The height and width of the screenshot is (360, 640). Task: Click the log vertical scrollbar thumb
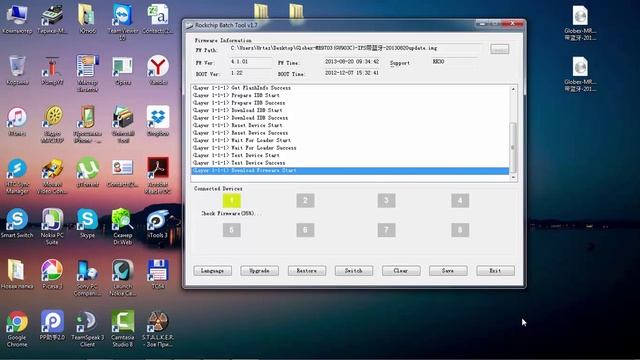[x=513, y=147]
